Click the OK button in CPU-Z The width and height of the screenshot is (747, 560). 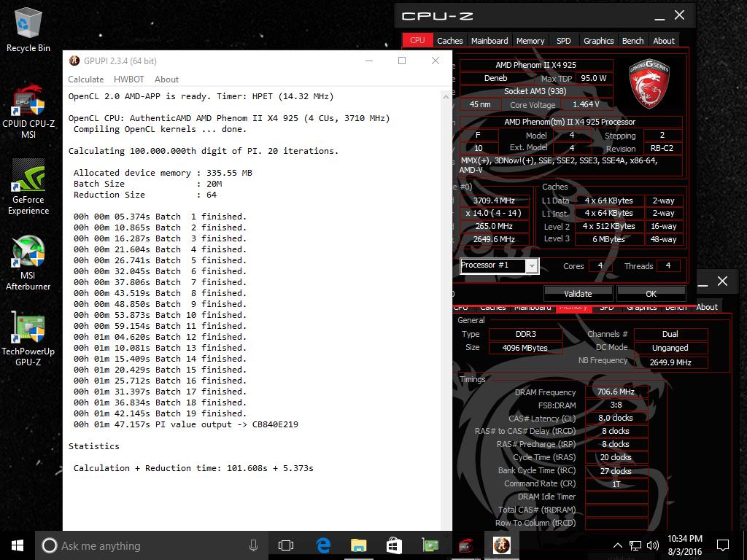point(651,294)
